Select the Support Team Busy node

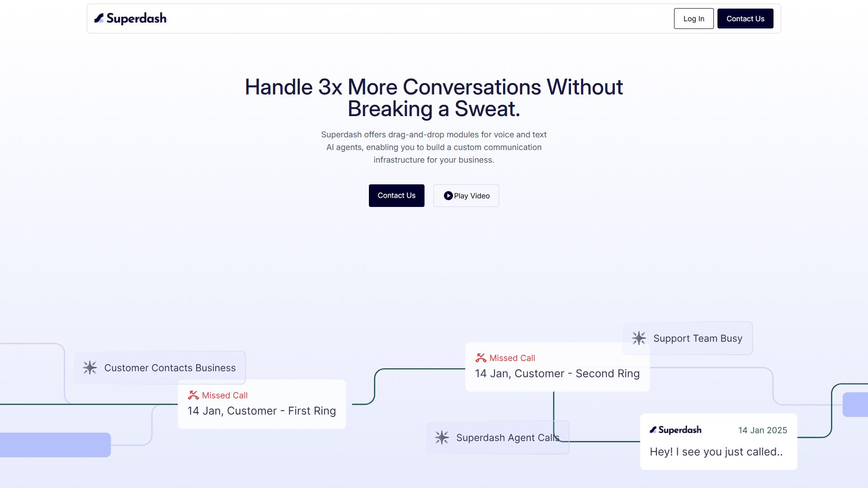point(687,338)
